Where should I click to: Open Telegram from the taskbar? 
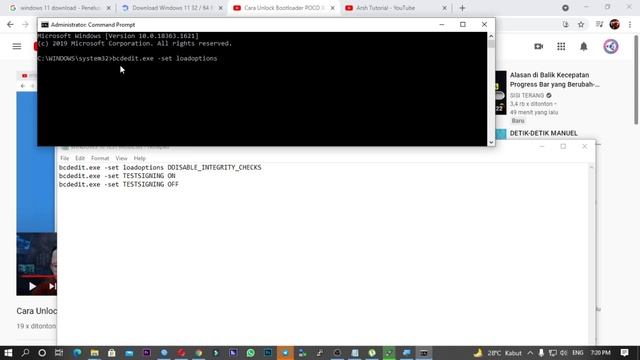(285, 353)
